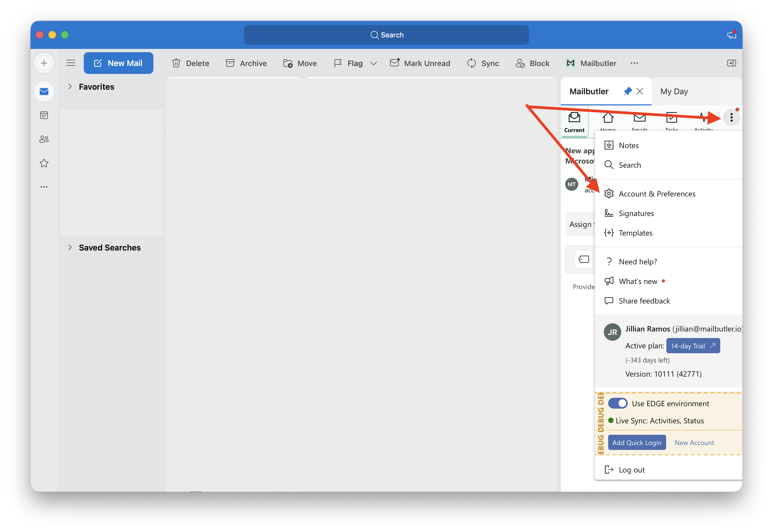Open Mailbutler three-dot vertical menu
773x532 pixels.
(731, 118)
